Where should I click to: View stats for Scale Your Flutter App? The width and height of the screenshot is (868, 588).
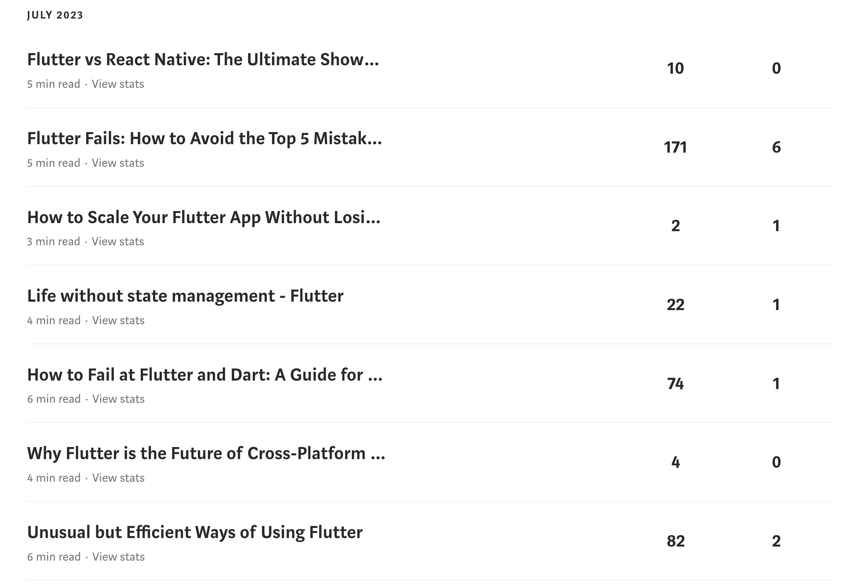coord(118,241)
